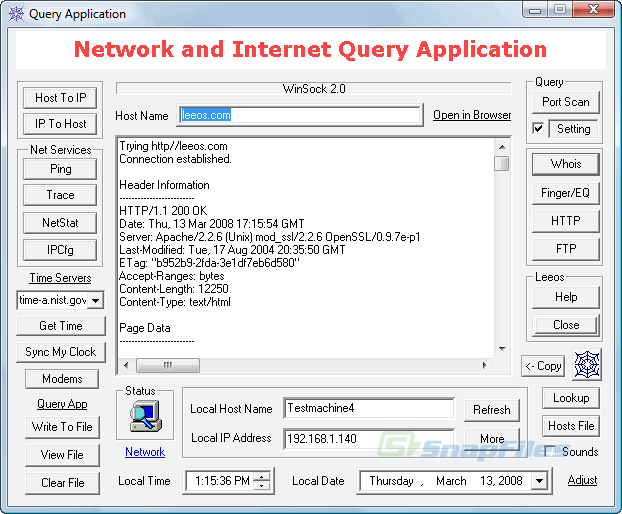Click Write To File

[62, 427]
